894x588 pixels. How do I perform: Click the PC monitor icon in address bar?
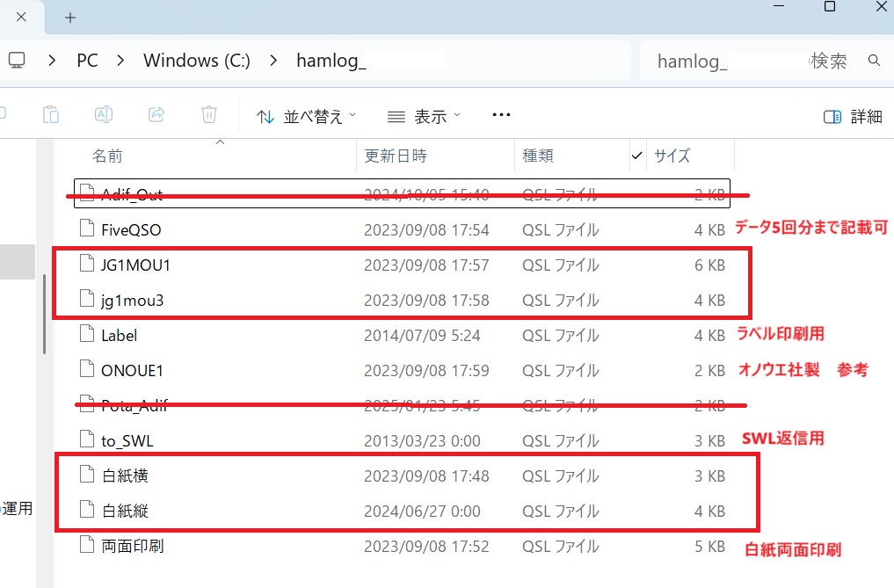17,61
